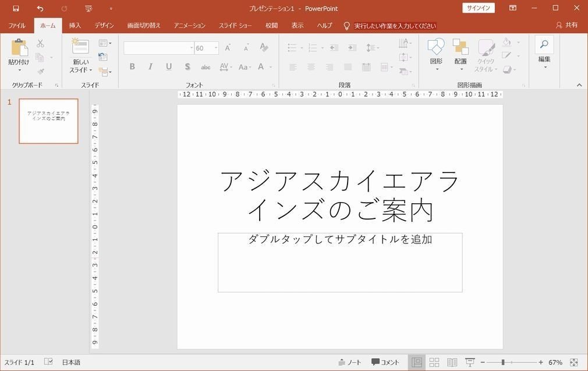Open ribbon display options icon
This screenshot has height=371, width=588.
[x=513, y=8]
